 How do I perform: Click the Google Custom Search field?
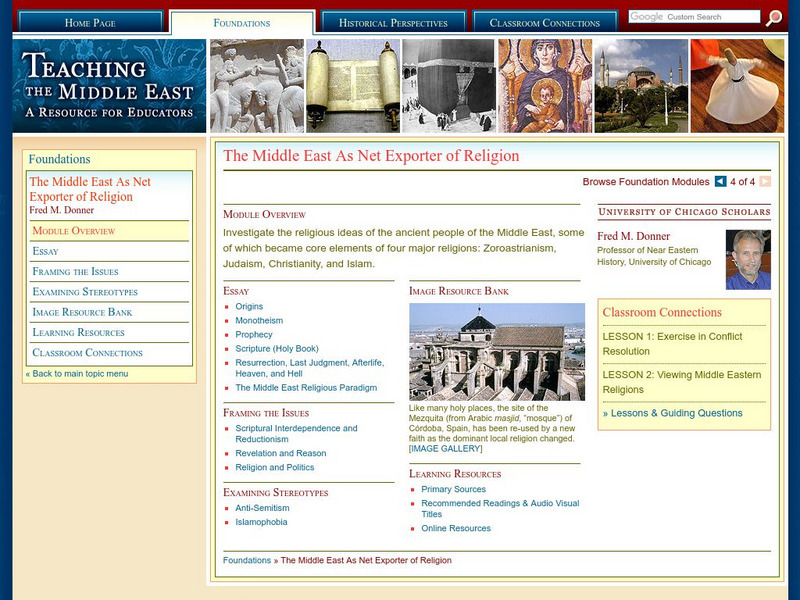pyautogui.click(x=694, y=16)
